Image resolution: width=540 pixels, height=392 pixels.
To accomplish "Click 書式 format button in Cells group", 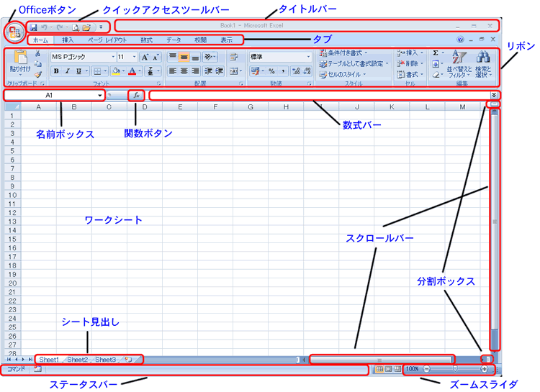I will pyautogui.click(x=410, y=74).
